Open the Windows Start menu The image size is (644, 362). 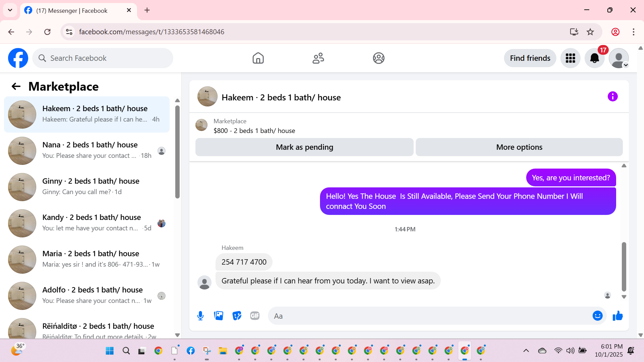tap(110, 351)
